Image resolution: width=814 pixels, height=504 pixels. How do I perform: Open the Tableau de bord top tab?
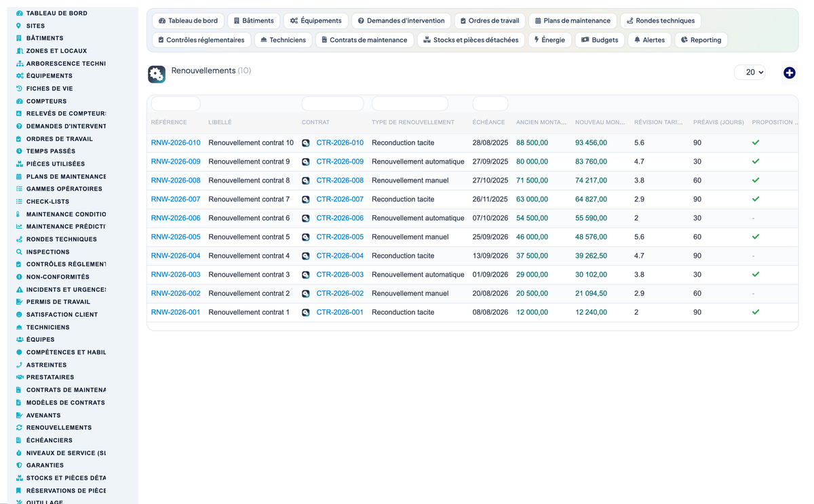pyautogui.click(x=188, y=21)
